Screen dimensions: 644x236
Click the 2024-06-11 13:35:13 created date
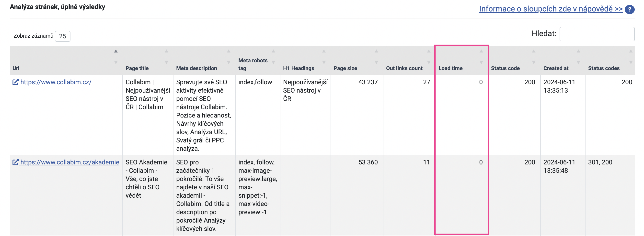click(559, 86)
